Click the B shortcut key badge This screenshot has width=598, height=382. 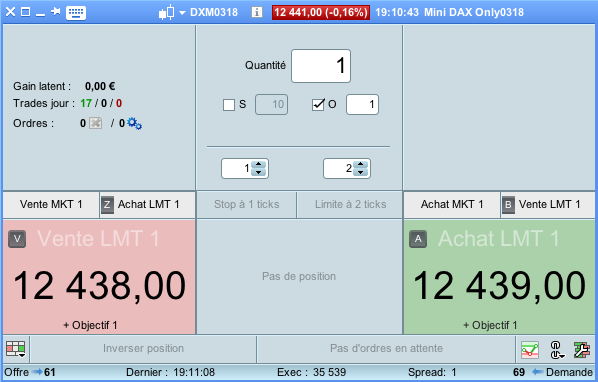pos(508,205)
